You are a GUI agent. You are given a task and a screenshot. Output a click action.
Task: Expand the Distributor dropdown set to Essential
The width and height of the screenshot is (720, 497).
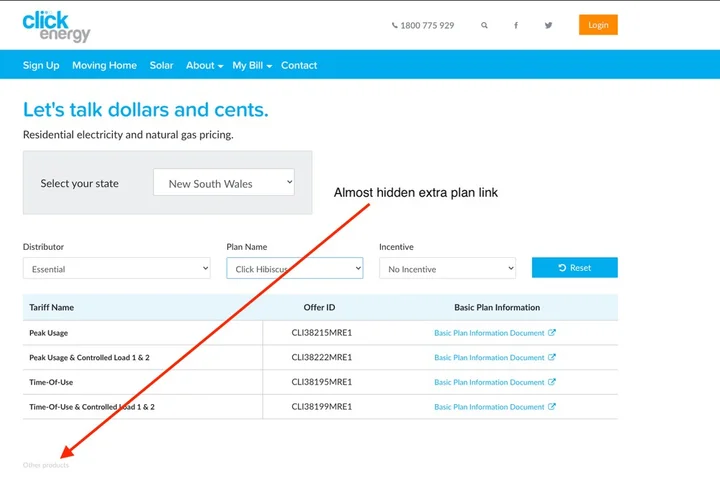(x=116, y=269)
